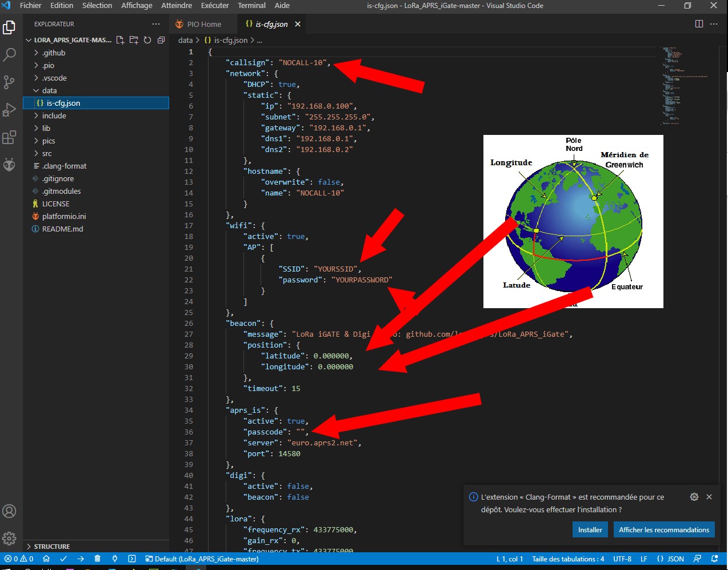Collapse all folders in explorer
The width and height of the screenshot is (728, 570).
pyautogui.click(x=161, y=40)
